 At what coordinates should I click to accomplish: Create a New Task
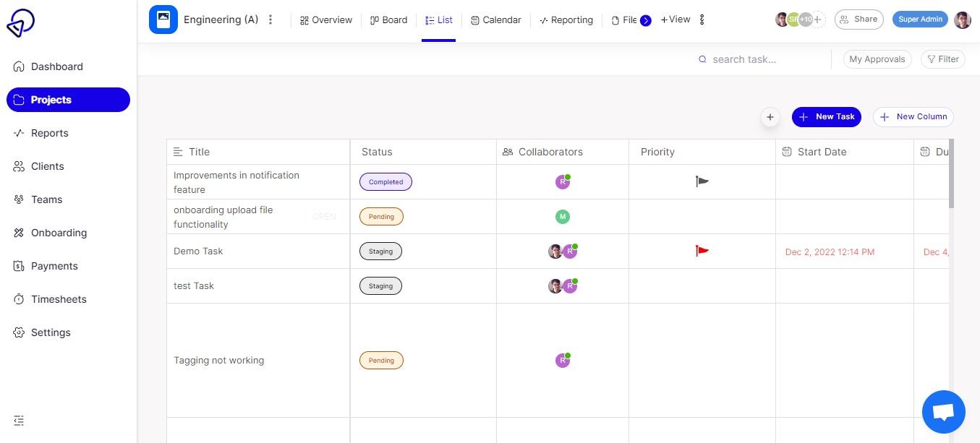tap(826, 117)
